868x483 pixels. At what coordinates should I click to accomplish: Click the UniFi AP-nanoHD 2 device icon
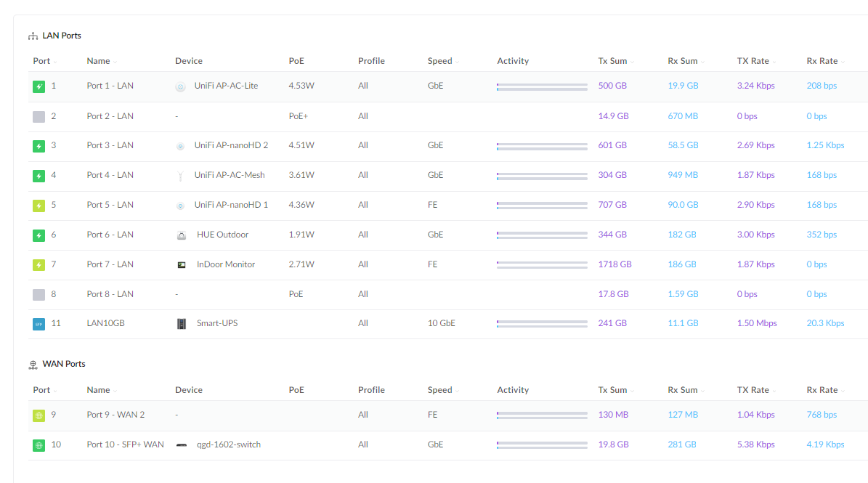click(x=180, y=147)
